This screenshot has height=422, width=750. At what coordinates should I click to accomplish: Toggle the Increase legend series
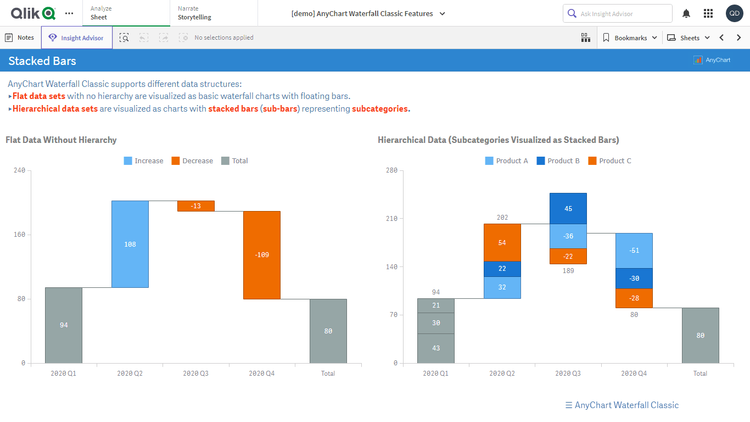(143, 160)
